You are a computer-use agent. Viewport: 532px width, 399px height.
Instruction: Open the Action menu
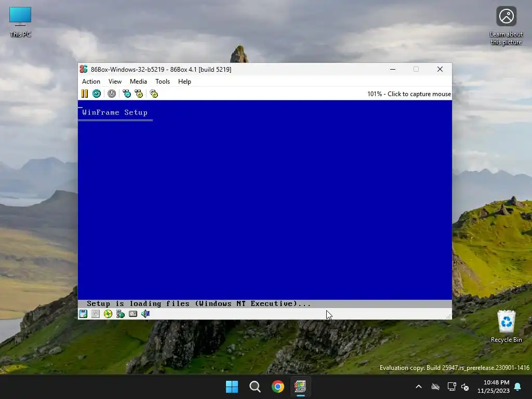[x=91, y=82]
